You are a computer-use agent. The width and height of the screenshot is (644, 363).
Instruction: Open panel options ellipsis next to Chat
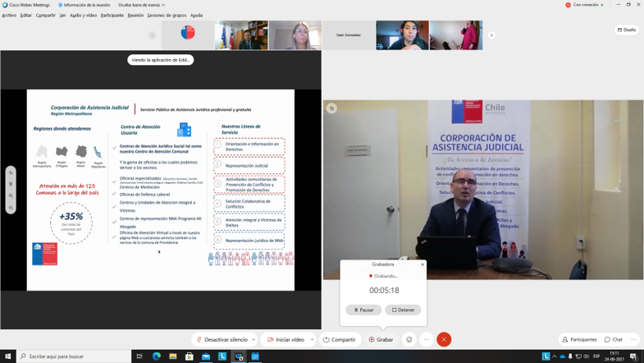633,339
